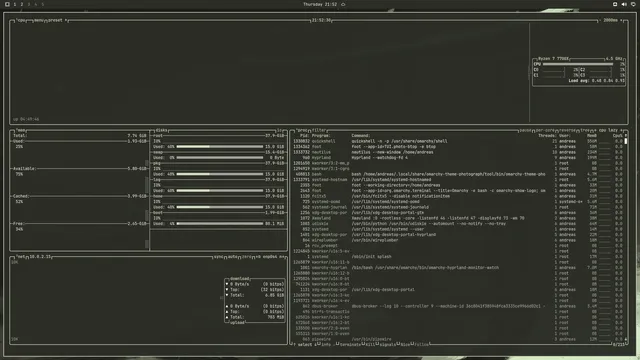
Task: Toggle io mode in disks box
Action: pyautogui.click(x=280, y=130)
